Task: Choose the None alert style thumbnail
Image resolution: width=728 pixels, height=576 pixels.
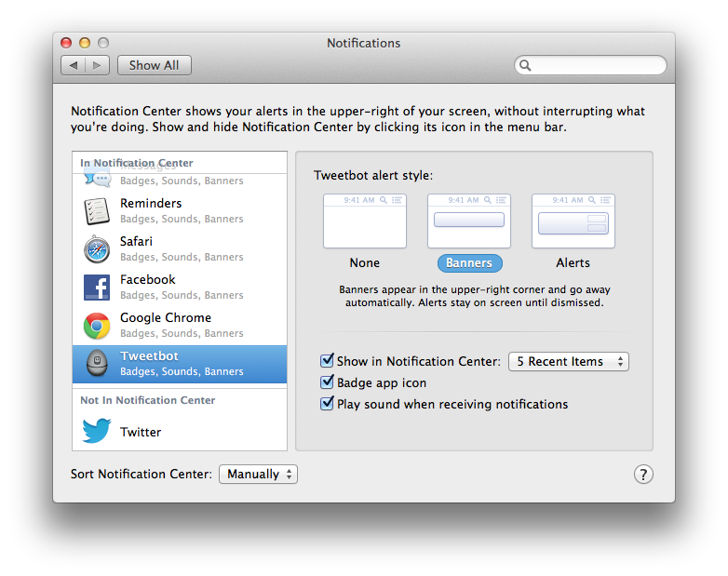Action: [x=365, y=221]
